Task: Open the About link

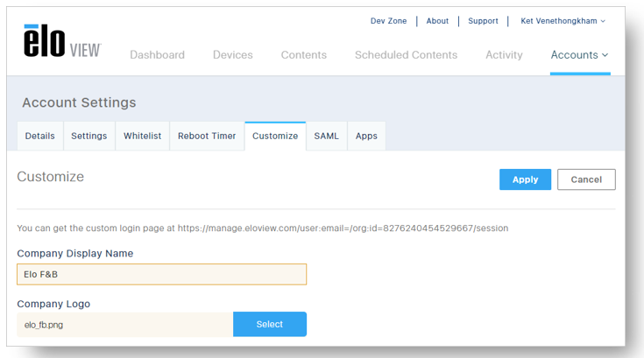Action: pyautogui.click(x=437, y=21)
